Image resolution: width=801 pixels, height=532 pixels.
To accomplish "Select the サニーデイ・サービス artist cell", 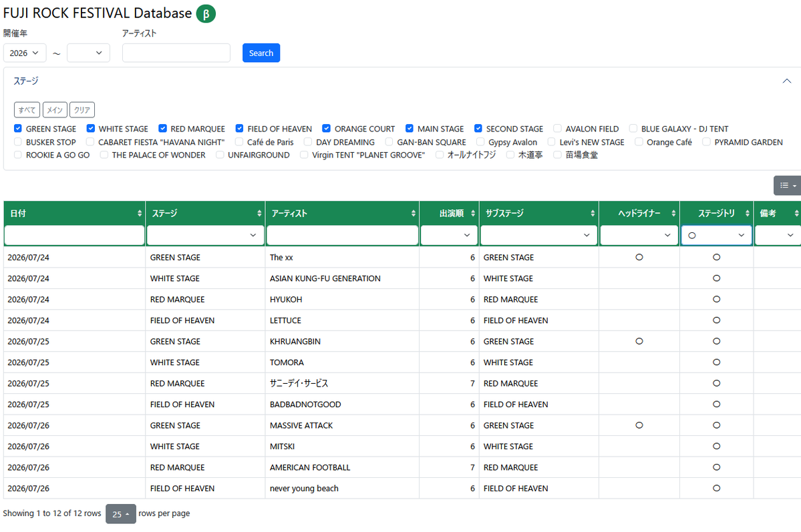I will pos(342,383).
